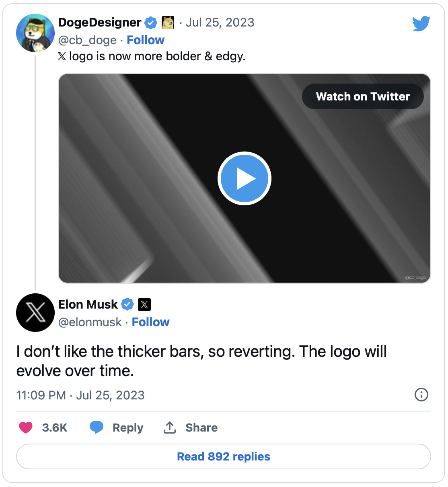Follow the @cb_doge account

click(x=146, y=40)
